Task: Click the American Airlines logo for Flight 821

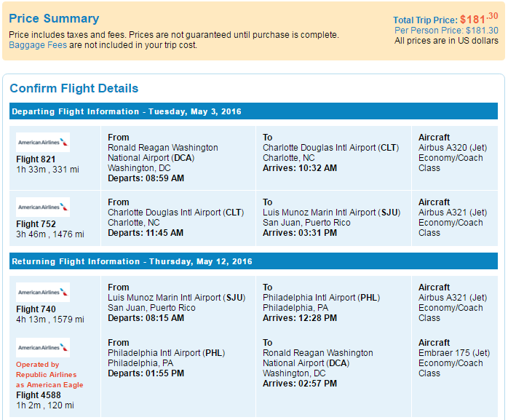Action: point(43,142)
